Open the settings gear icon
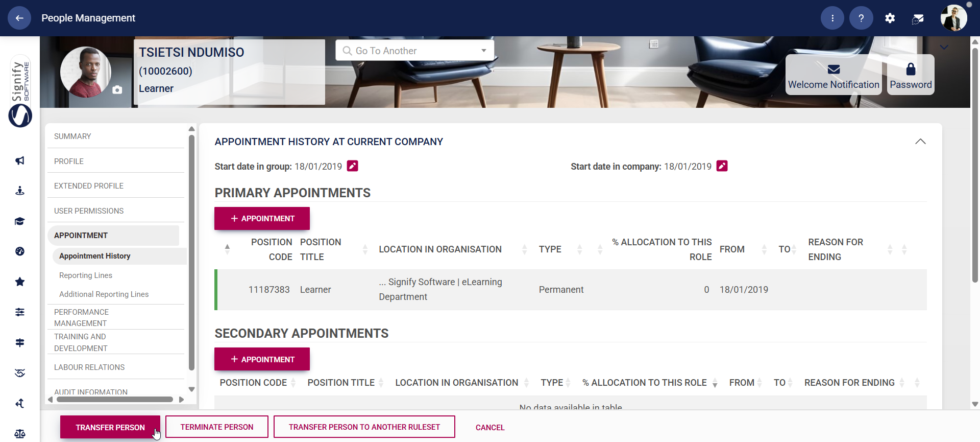Viewport: 980px width, 442px height. coord(890,18)
